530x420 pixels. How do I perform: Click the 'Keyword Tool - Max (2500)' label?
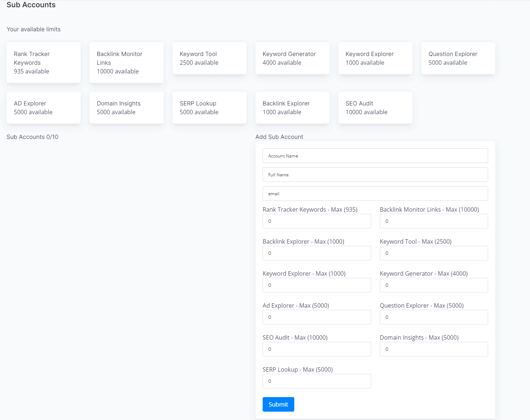tap(415, 241)
